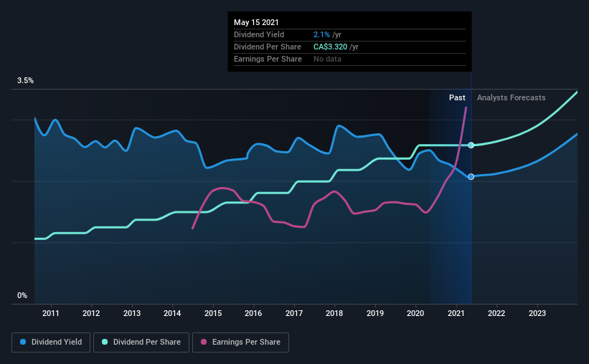This screenshot has height=364, width=589.
Task: Click the 2021 label on the x-axis
Action: [x=456, y=313]
